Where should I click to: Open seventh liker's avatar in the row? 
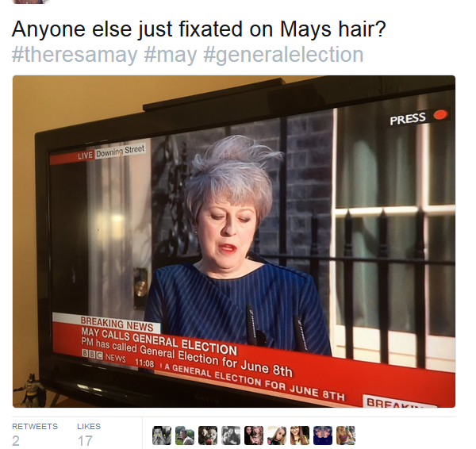click(300, 436)
